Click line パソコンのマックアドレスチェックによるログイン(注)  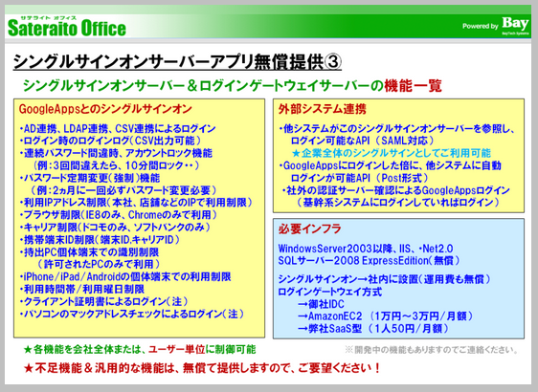click(x=132, y=314)
